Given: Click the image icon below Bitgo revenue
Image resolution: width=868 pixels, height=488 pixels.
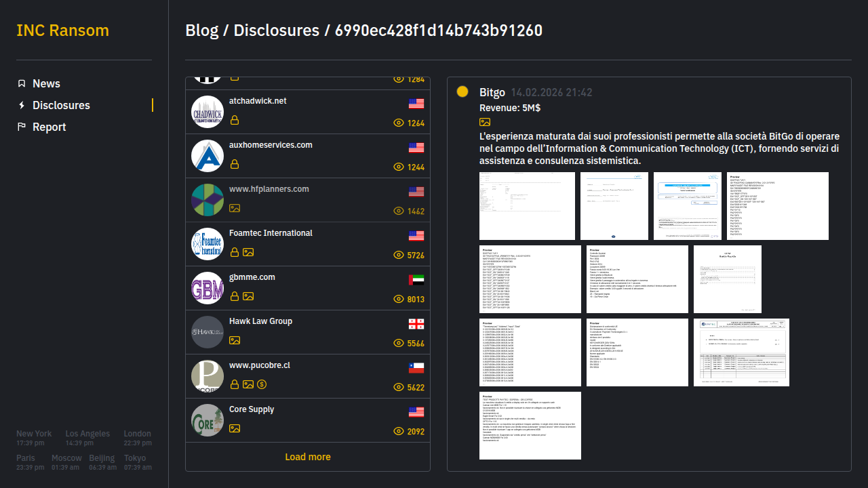Looking at the screenshot, I should coord(485,122).
